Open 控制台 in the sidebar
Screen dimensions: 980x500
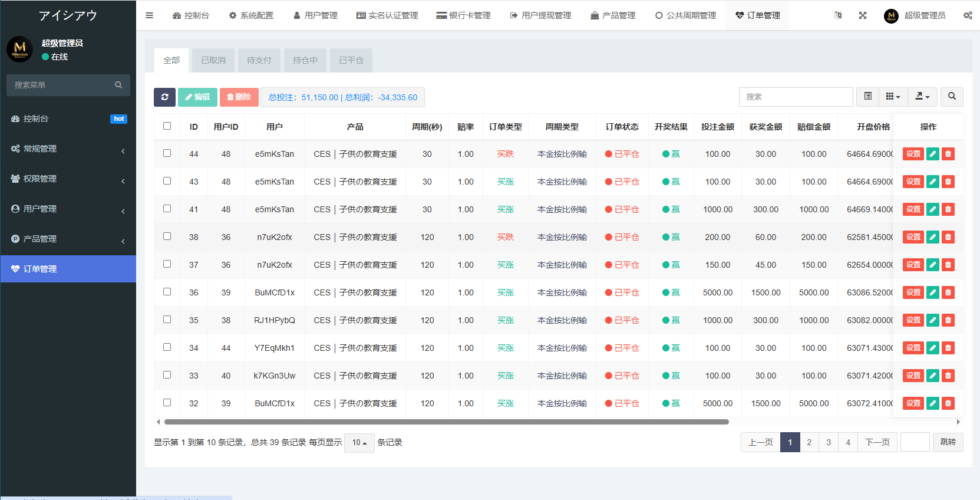68,119
